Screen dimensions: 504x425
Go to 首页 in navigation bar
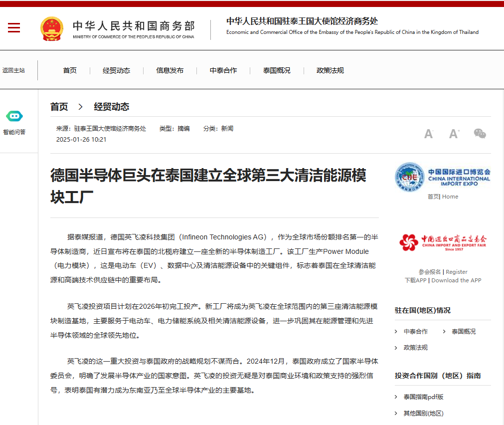point(70,70)
